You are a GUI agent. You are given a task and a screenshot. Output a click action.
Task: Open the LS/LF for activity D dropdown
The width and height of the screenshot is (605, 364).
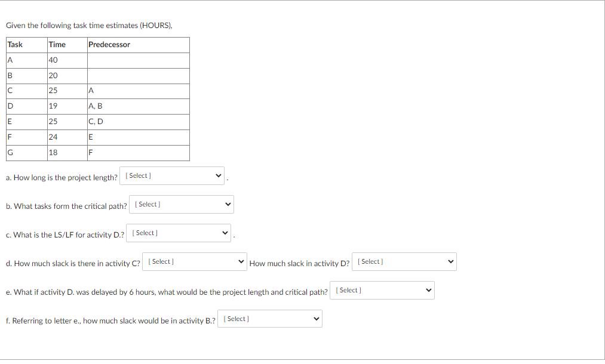(x=178, y=233)
